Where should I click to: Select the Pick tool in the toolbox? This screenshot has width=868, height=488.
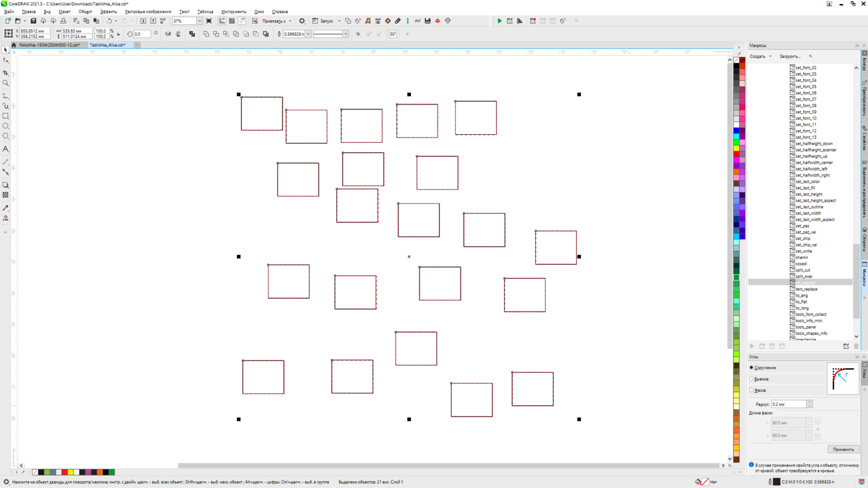click(x=6, y=50)
